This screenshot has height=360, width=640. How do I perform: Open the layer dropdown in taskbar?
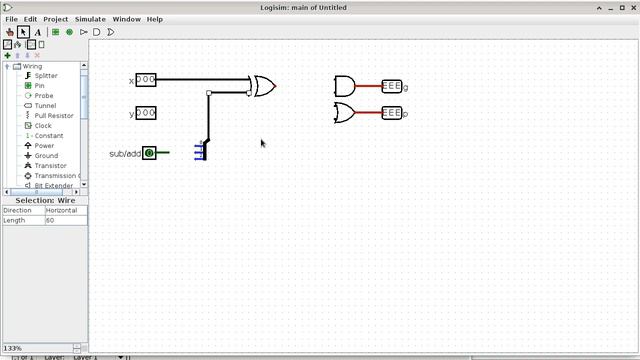(x=121, y=357)
